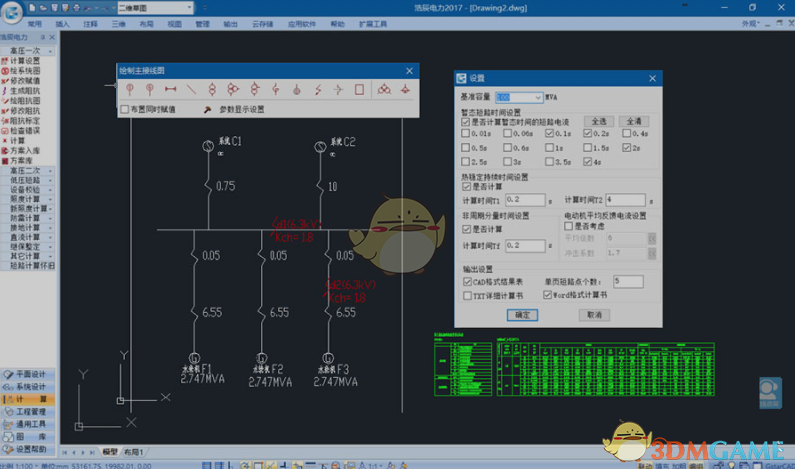Click the new file icon in quick access toolbar

pos(32,8)
